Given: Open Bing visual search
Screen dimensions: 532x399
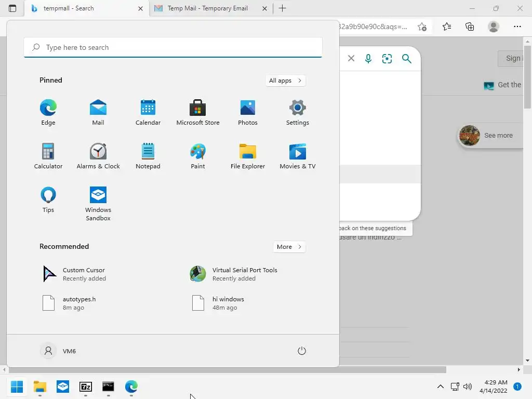Looking at the screenshot, I should (387, 59).
